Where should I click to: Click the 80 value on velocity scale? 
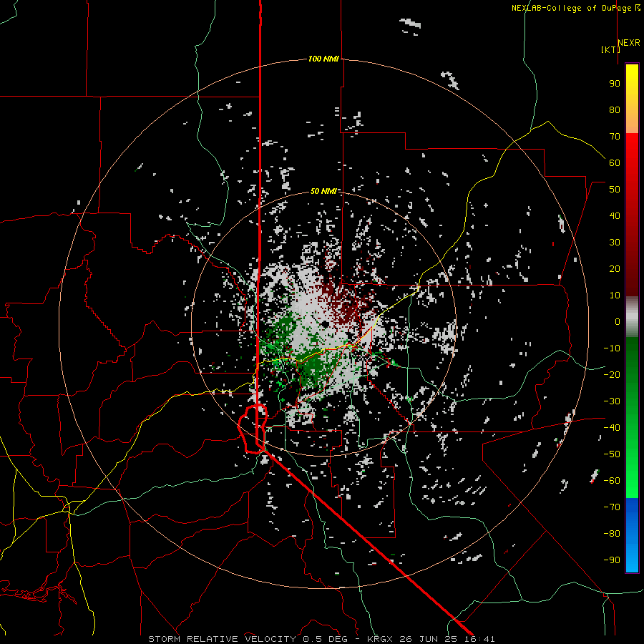pyautogui.click(x=615, y=110)
